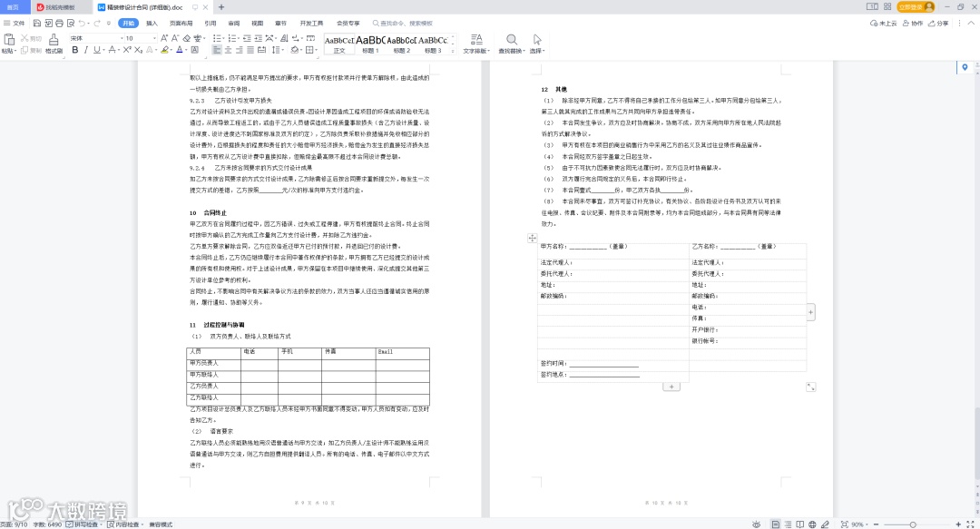Open the Text Layout (文字排版) tool
Screen dimensions: 980x529
[476, 44]
